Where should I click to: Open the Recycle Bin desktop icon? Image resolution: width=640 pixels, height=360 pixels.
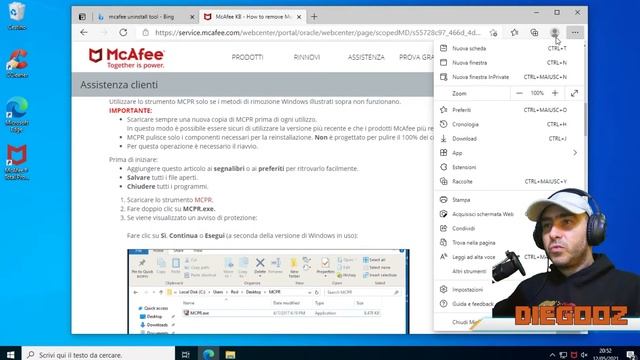[x=17, y=16]
